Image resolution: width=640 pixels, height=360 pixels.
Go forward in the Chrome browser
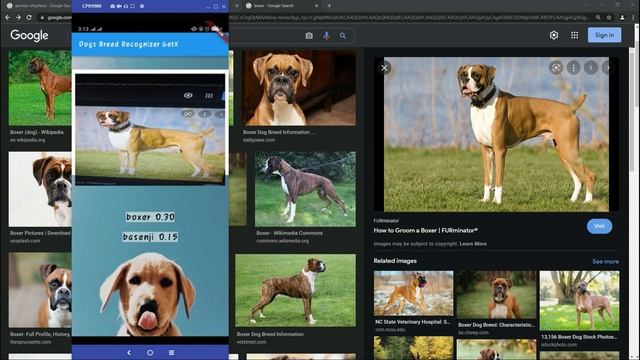(18, 18)
